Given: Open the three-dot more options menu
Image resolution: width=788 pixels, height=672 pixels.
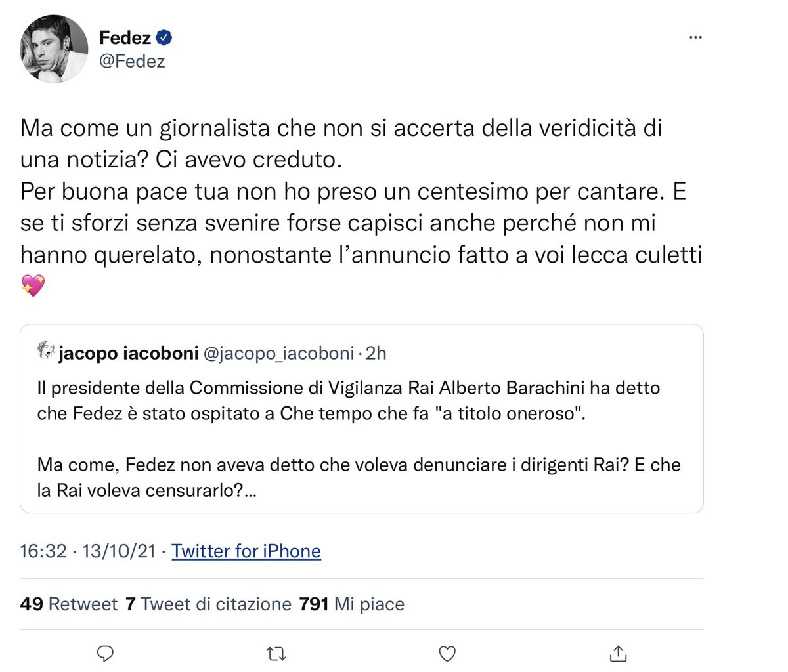Looking at the screenshot, I should click(x=695, y=38).
